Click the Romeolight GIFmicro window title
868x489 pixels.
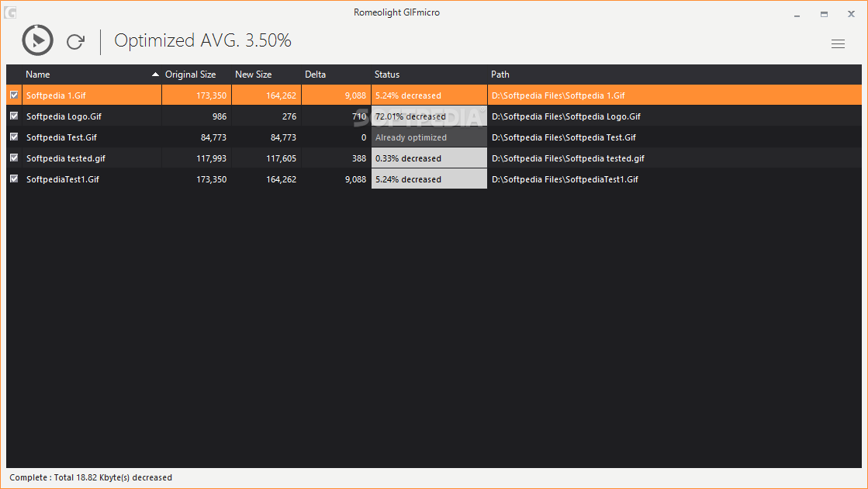click(x=396, y=12)
